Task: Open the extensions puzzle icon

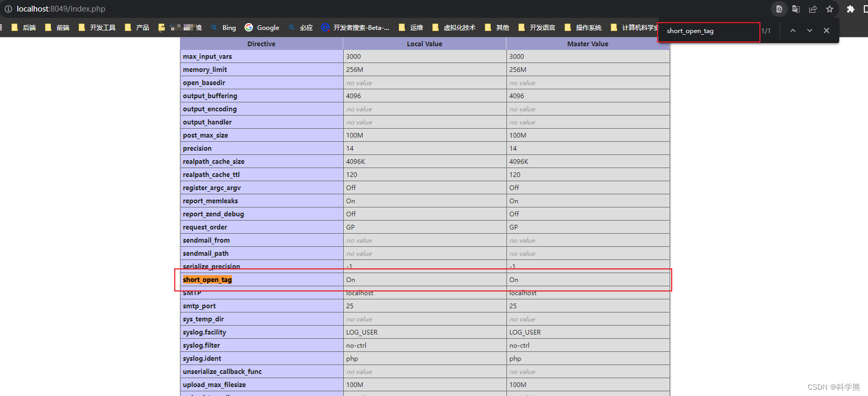Action: point(851,9)
